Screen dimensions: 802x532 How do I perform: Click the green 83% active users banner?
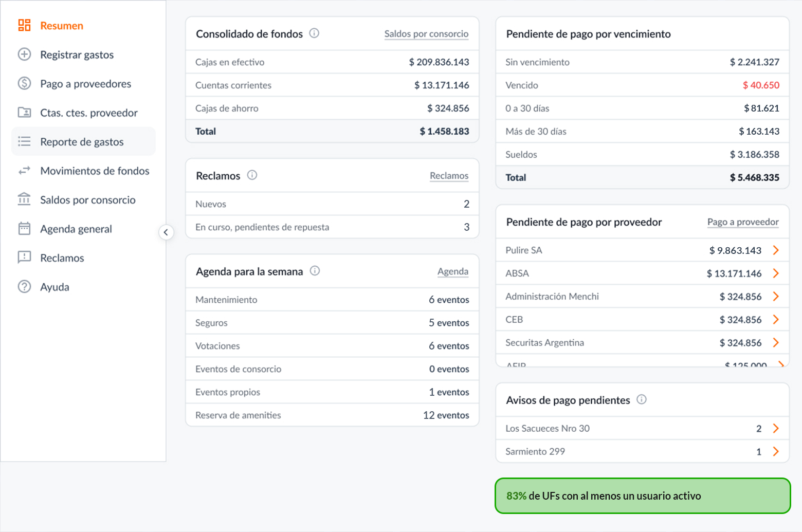(642, 496)
